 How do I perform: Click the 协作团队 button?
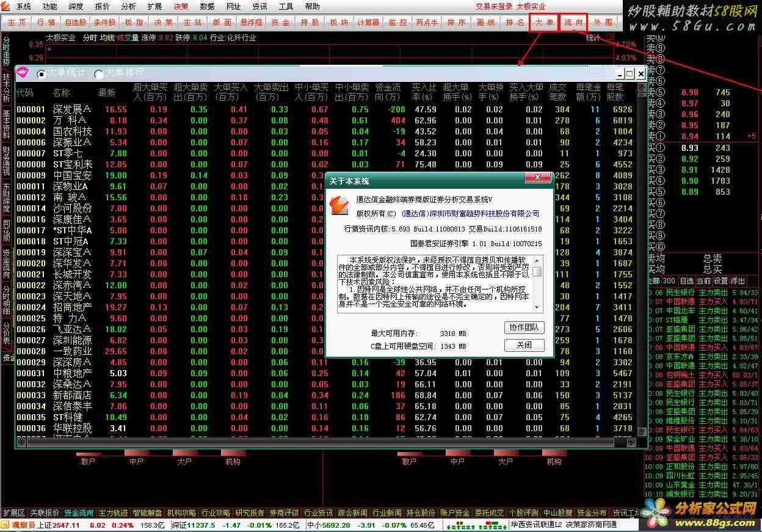(524, 327)
